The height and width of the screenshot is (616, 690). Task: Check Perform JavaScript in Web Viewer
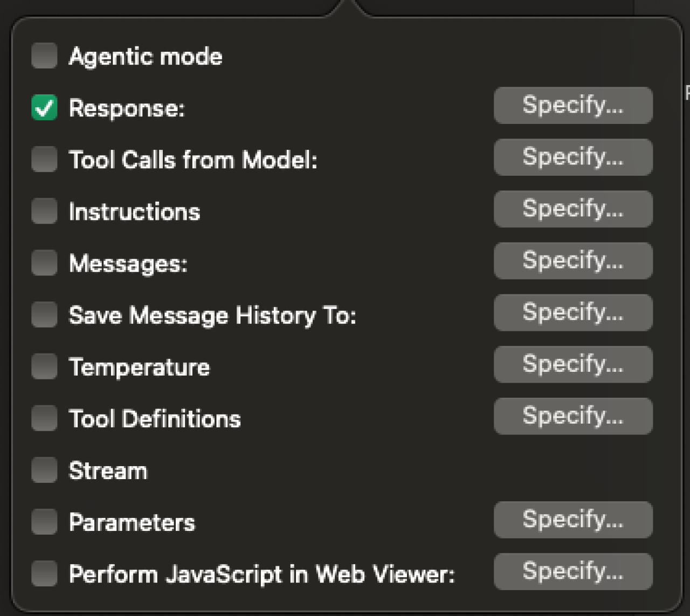(44, 574)
